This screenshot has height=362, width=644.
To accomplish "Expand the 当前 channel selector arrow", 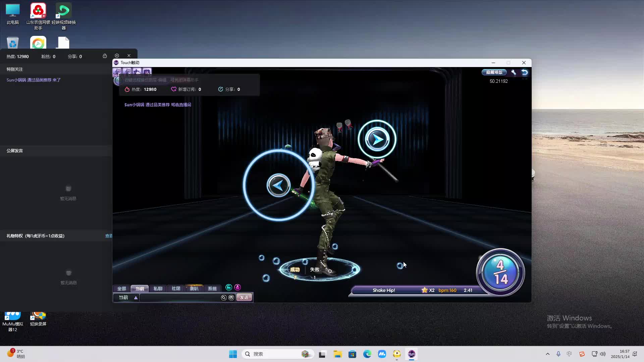I will pos(136,298).
